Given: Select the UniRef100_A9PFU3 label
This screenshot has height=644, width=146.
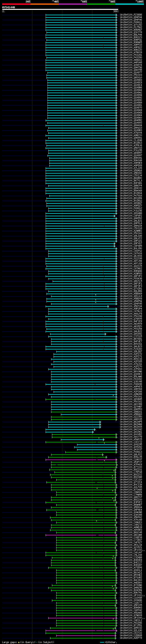Looking at the screenshot, I should [131, 45].
